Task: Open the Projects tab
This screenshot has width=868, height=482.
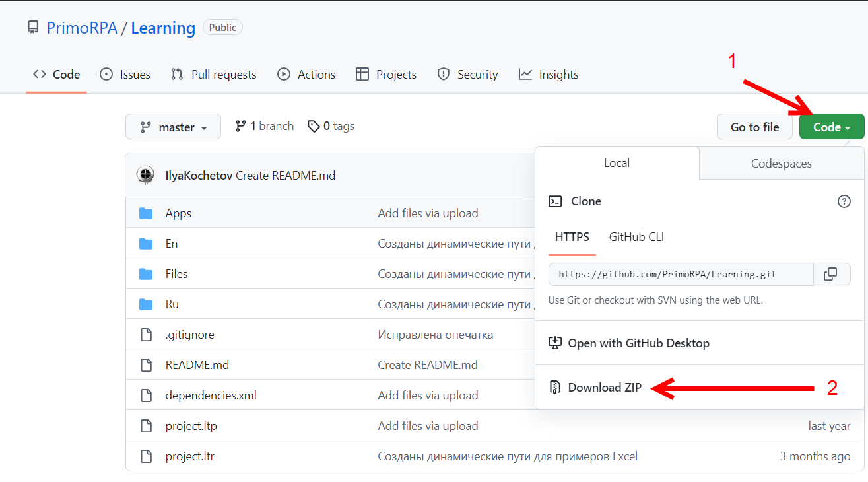Action: 385,75
